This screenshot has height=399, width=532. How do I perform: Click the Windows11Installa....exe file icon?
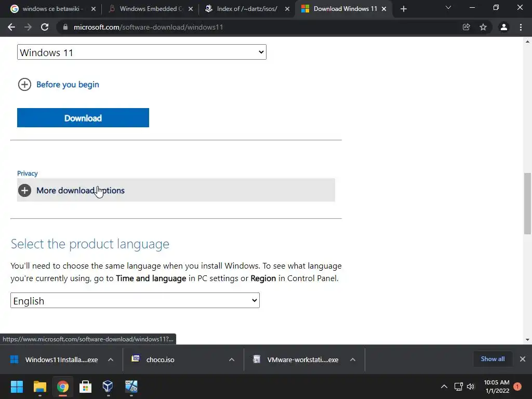14,360
